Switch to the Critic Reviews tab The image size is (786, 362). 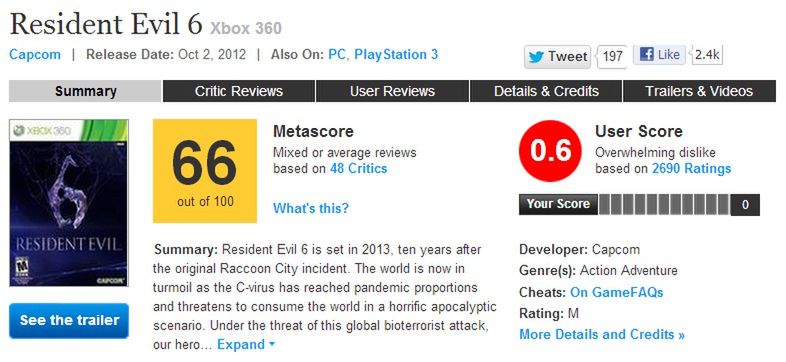(239, 91)
